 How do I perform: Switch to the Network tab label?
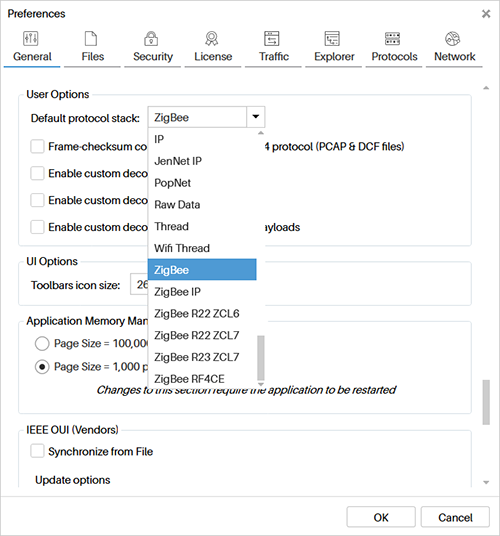tap(455, 56)
